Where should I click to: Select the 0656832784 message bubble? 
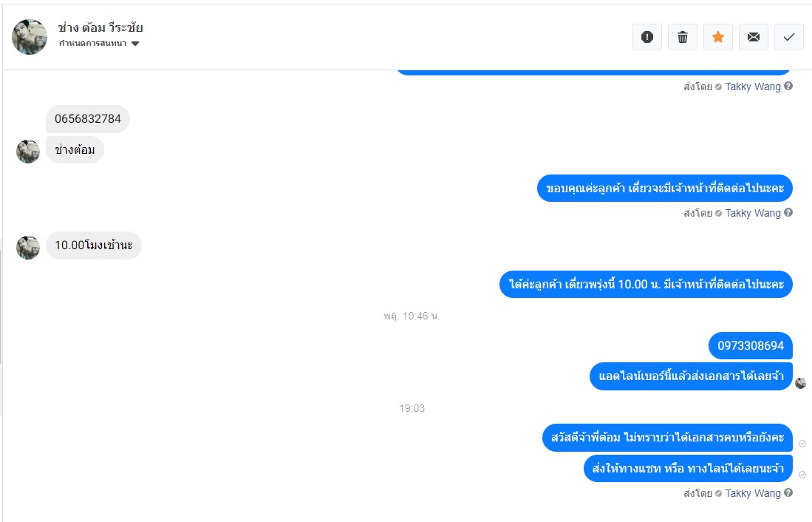pos(87,119)
